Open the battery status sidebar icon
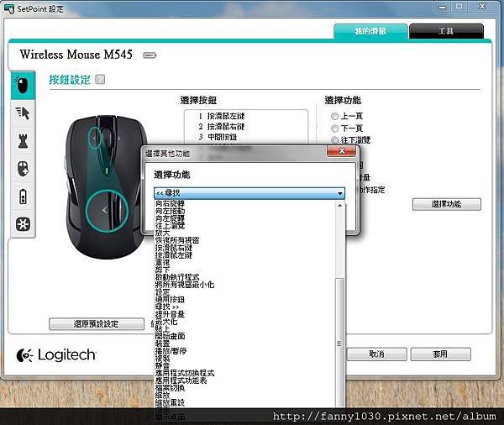This screenshot has height=425, width=504. tap(23, 197)
